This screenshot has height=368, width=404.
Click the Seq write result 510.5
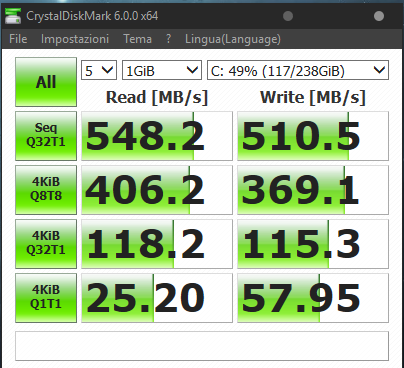pos(313,136)
